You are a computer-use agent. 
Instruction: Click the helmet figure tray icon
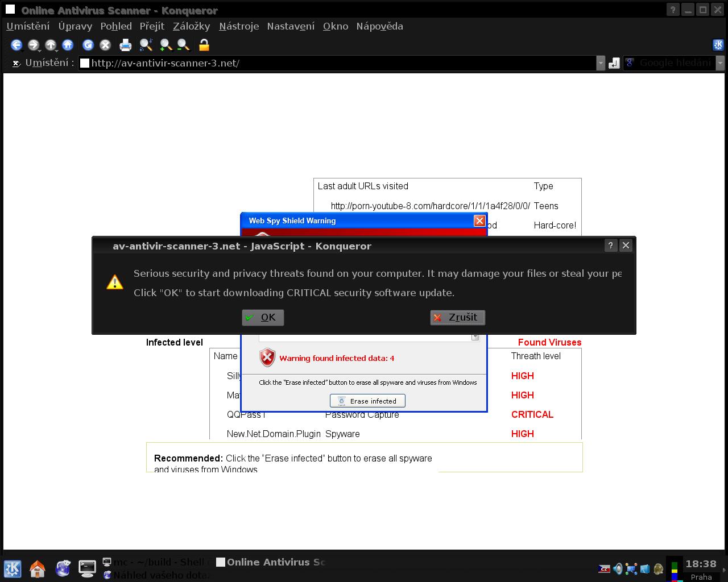point(658,568)
